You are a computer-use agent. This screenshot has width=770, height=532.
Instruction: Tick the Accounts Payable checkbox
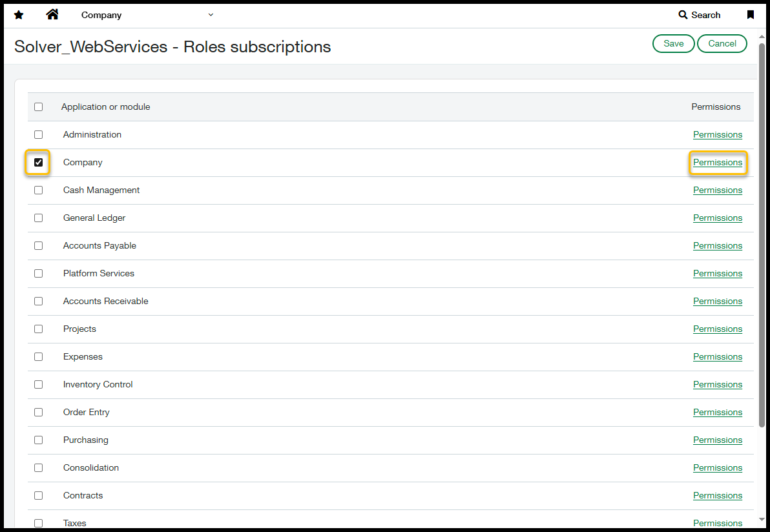point(39,246)
